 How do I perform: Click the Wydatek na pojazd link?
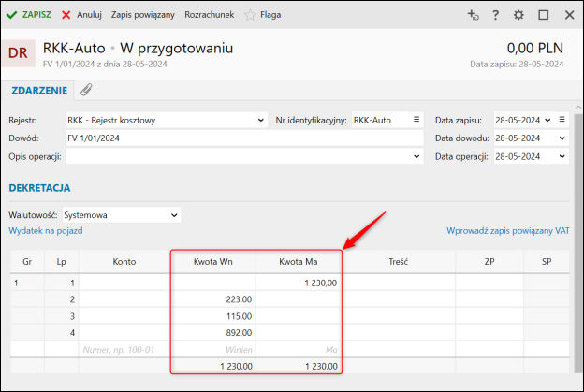point(46,231)
